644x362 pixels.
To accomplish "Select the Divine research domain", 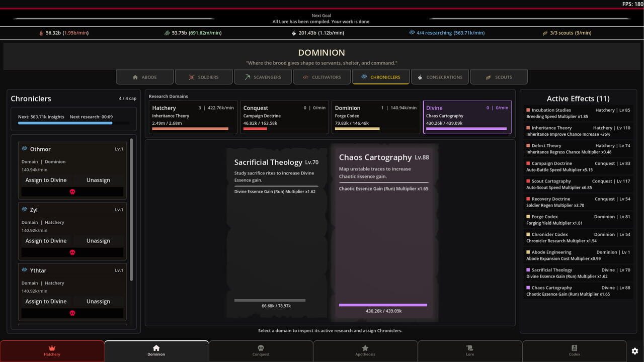I will coord(467,117).
